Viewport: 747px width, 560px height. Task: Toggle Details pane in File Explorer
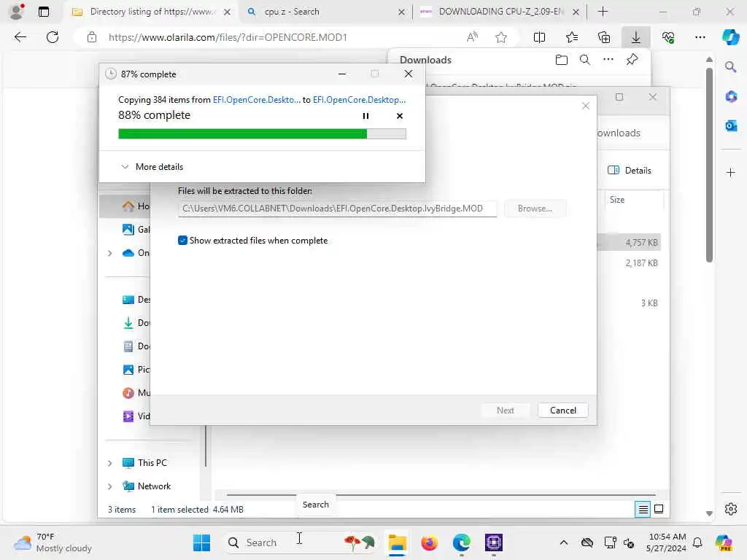click(630, 171)
